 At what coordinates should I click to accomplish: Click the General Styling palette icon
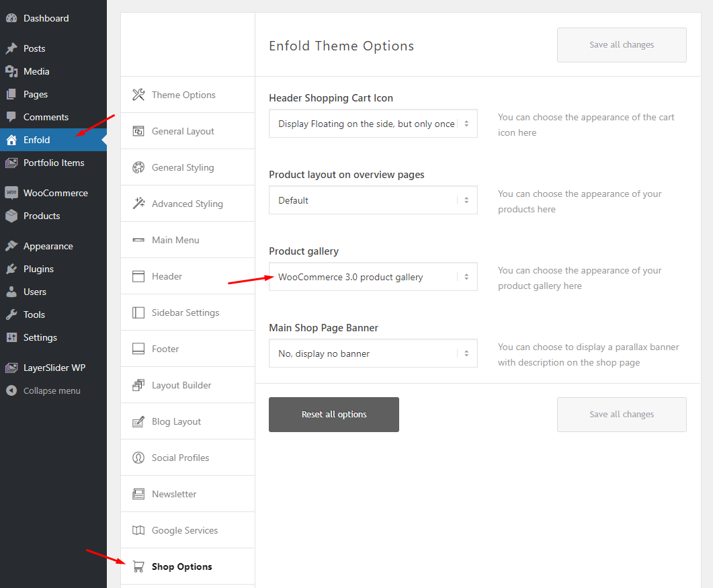click(x=138, y=167)
